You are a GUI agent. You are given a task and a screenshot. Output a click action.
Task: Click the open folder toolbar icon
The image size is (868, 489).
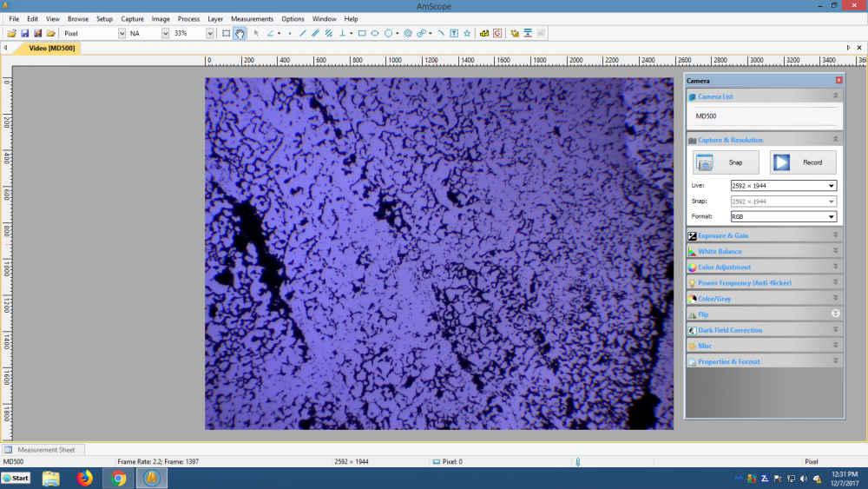pyautogui.click(x=12, y=33)
